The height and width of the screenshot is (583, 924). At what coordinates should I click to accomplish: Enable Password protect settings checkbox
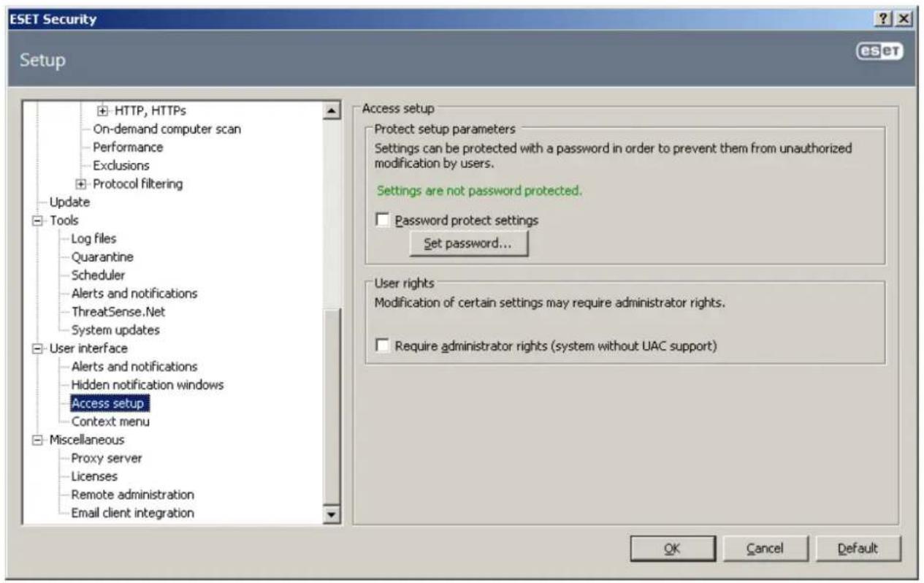pos(383,220)
